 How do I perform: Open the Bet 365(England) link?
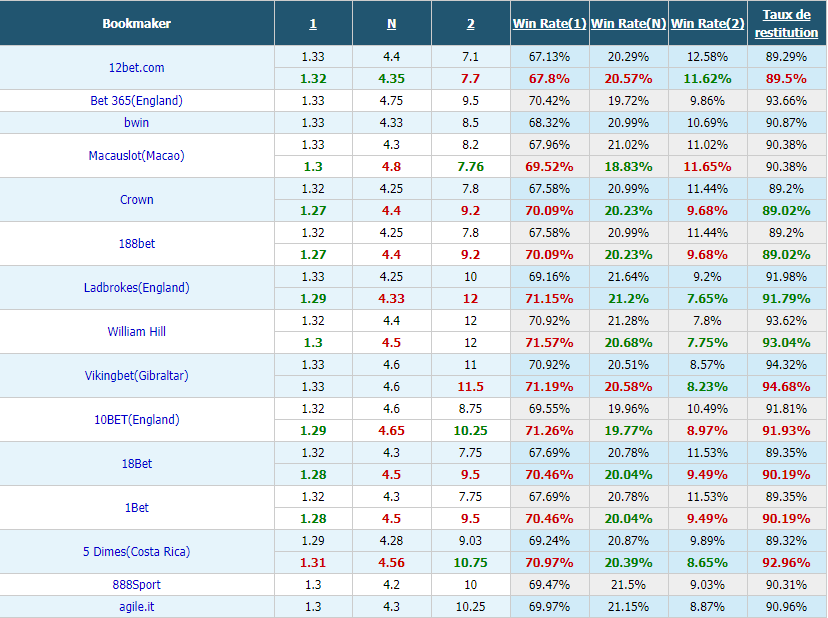tap(137, 100)
